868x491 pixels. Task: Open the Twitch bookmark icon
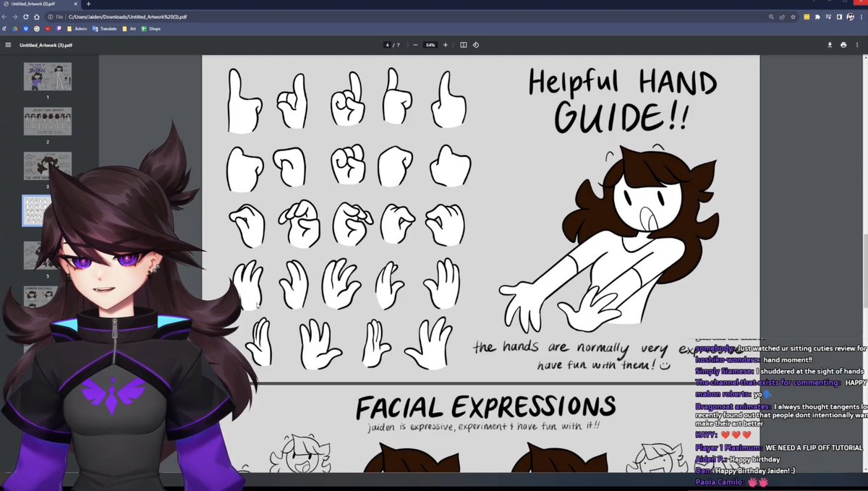[x=59, y=29]
